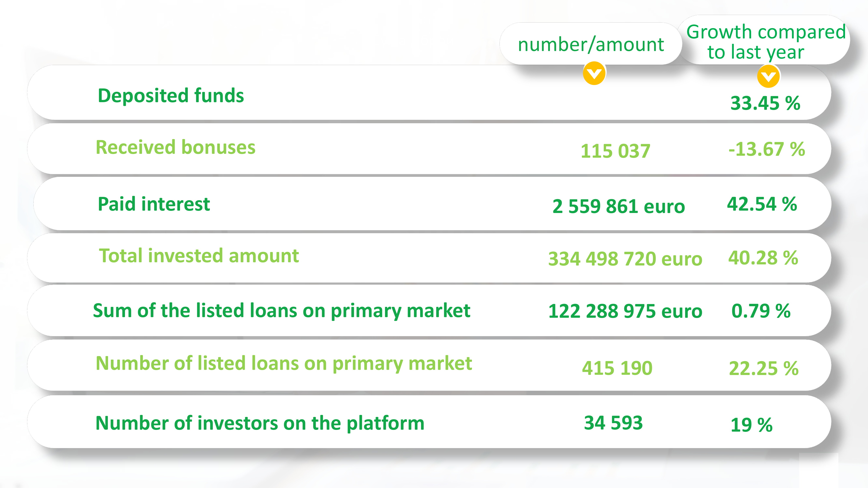Click the Paid interest label

154,204
